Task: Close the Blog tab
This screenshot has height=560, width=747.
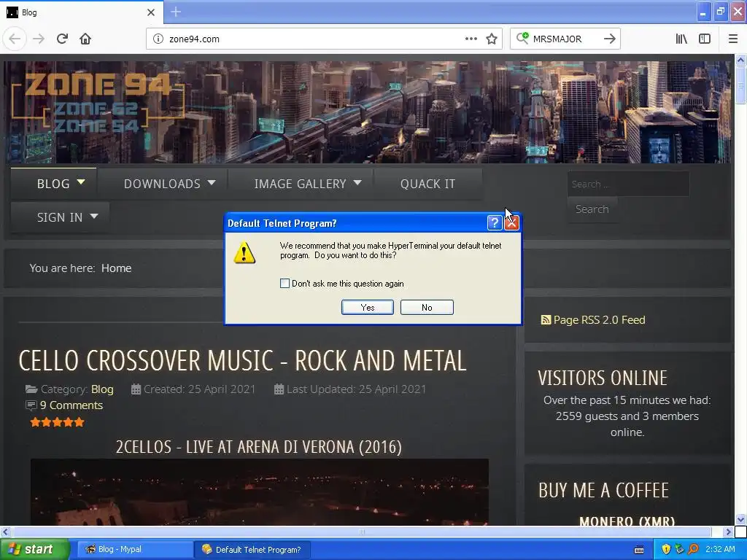Action: [151, 12]
